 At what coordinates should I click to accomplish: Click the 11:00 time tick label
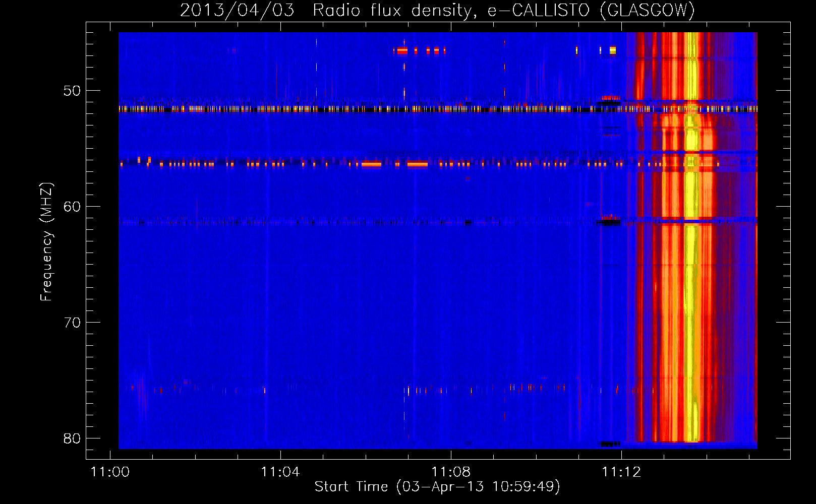coord(110,472)
